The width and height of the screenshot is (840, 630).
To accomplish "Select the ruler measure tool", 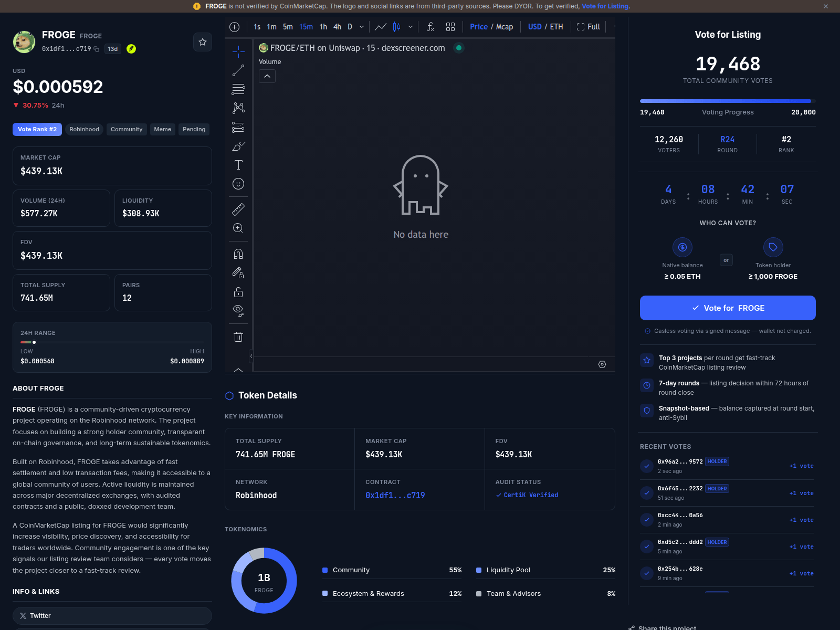I will (238, 209).
